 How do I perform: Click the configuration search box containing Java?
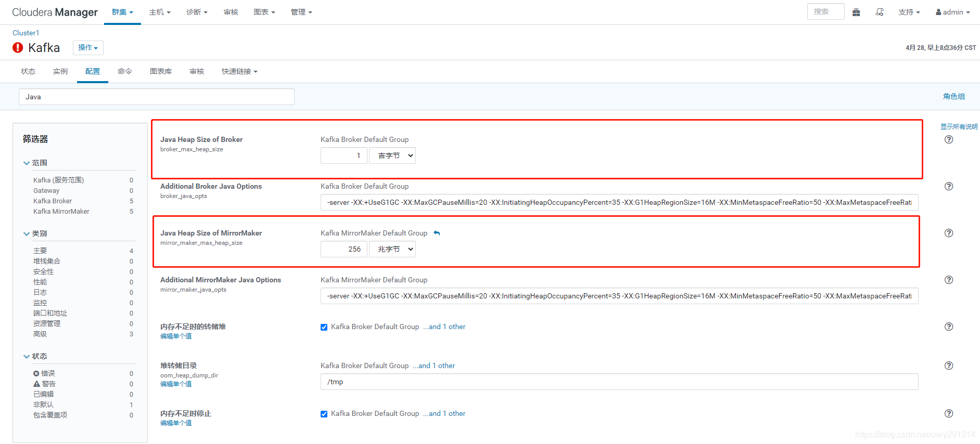pyautogui.click(x=157, y=97)
